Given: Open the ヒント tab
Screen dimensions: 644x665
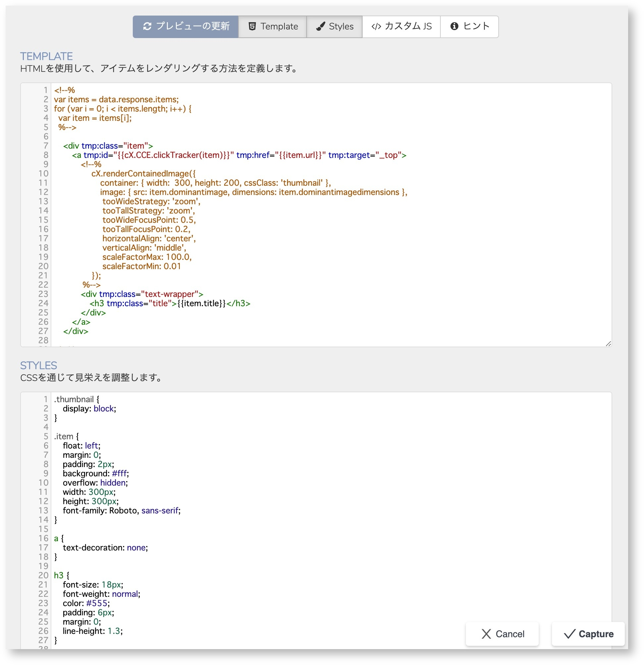Looking at the screenshot, I should pos(469,26).
